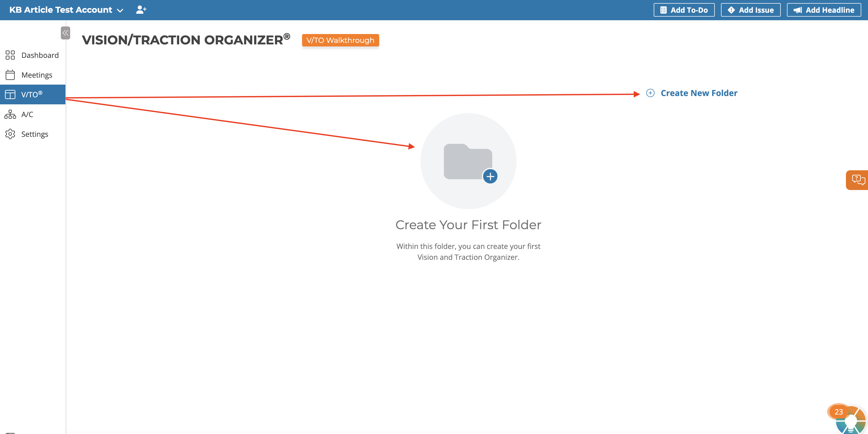Click the "Create Your First Folder" heading
This screenshot has height=434, width=868.
point(468,225)
